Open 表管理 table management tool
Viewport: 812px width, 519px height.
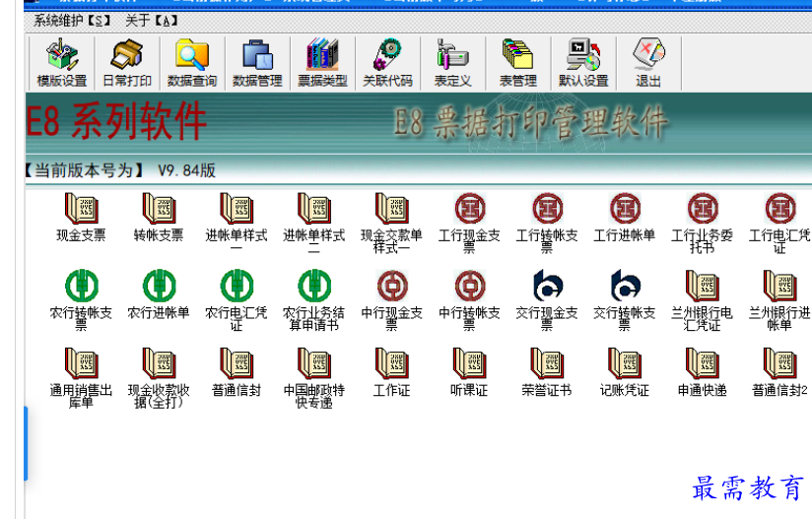518,63
